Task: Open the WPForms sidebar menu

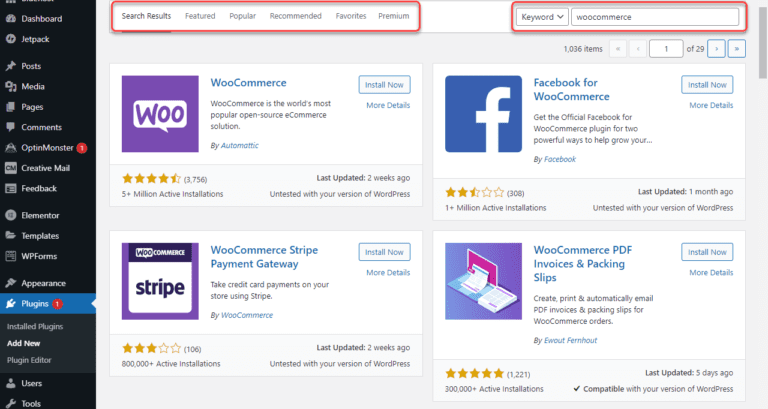Action: coord(40,255)
